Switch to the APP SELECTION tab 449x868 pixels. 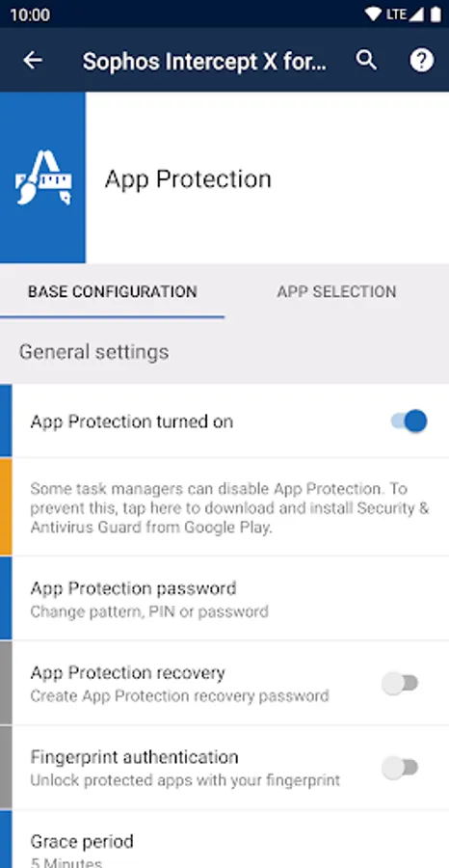pos(337,291)
